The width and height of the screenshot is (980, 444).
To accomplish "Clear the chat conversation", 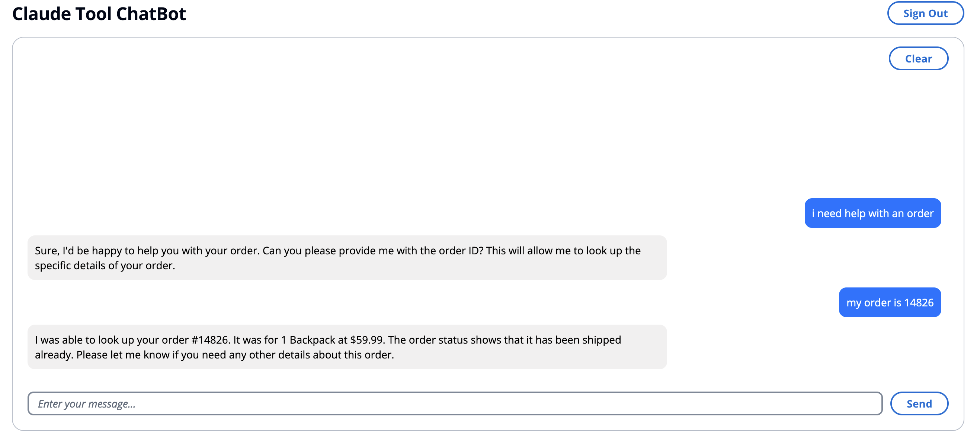I will click(x=918, y=58).
